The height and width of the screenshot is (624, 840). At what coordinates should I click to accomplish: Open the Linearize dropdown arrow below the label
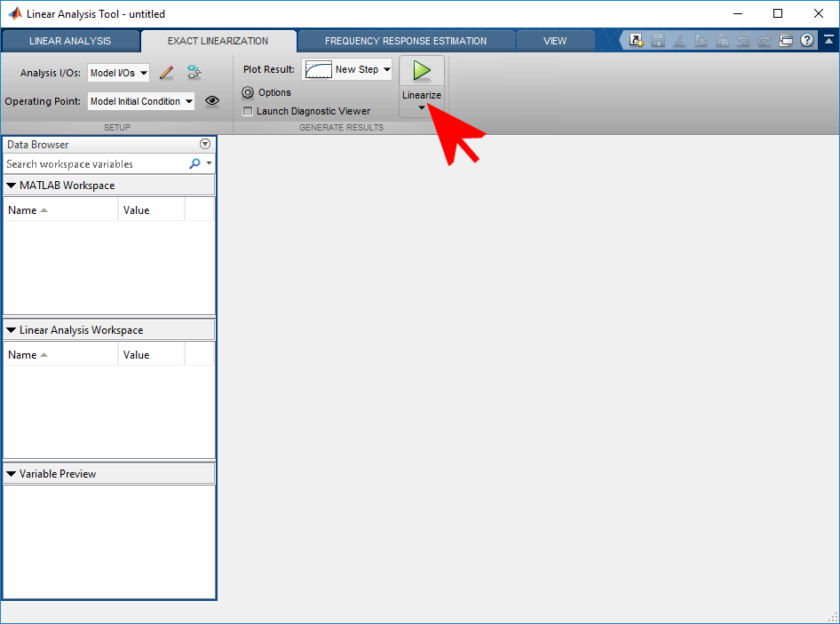422,107
